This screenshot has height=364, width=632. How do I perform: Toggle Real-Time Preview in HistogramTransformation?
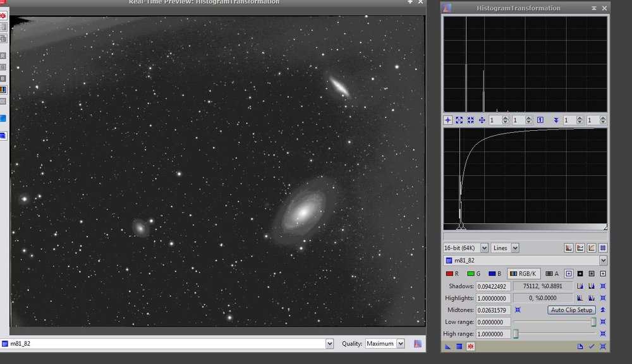pyautogui.click(x=470, y=346)
